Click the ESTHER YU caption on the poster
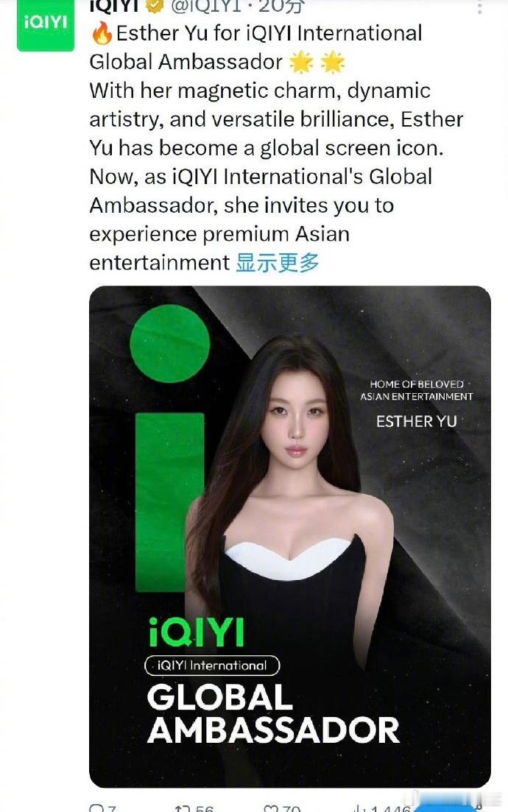 click(417, 422)
